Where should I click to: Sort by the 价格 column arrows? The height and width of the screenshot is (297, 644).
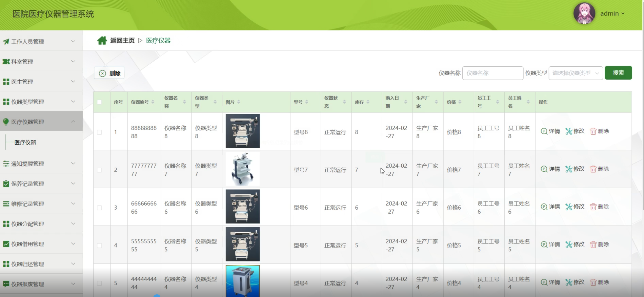point(460,102)
